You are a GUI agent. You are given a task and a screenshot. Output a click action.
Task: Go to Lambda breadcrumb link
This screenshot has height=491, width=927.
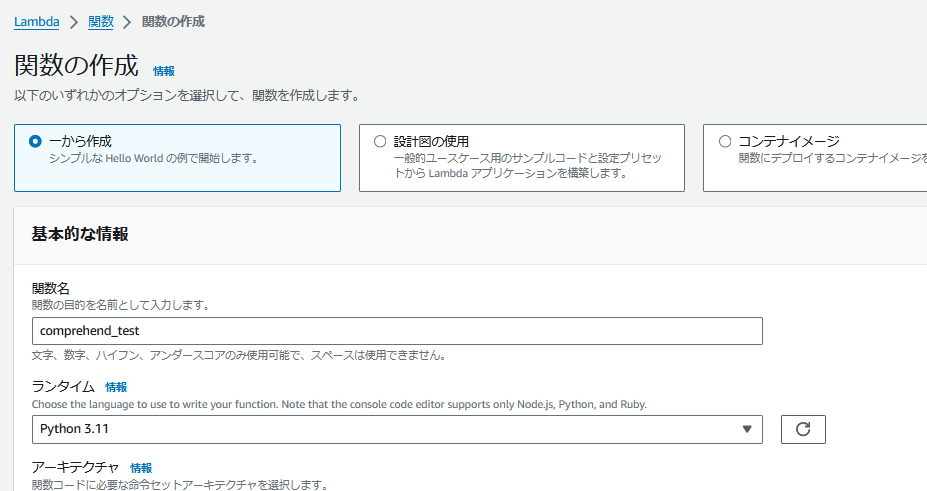pyautogui.click(x=37, y=22)
